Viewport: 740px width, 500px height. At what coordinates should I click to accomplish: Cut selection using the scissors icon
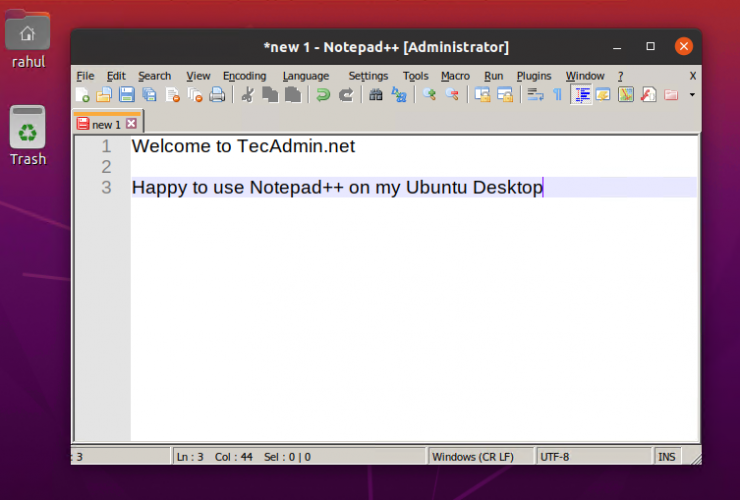pyautogui.click(x=247, y=95)
